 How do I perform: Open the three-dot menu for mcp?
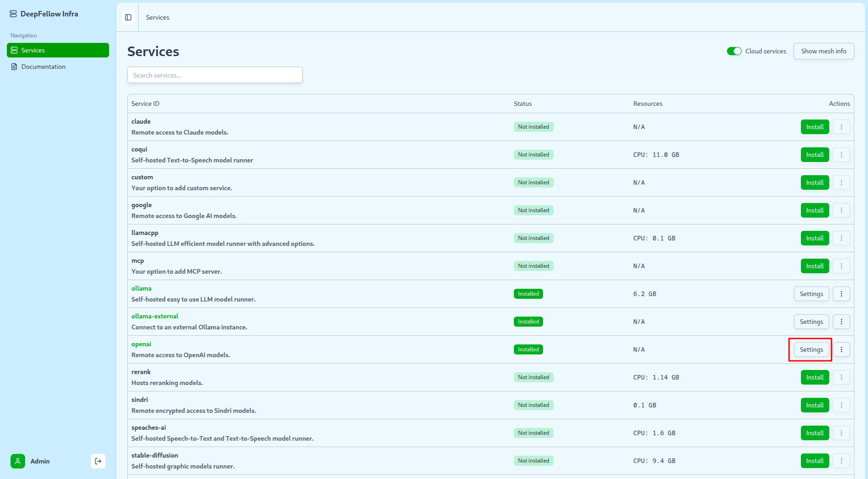coord(842,266)
